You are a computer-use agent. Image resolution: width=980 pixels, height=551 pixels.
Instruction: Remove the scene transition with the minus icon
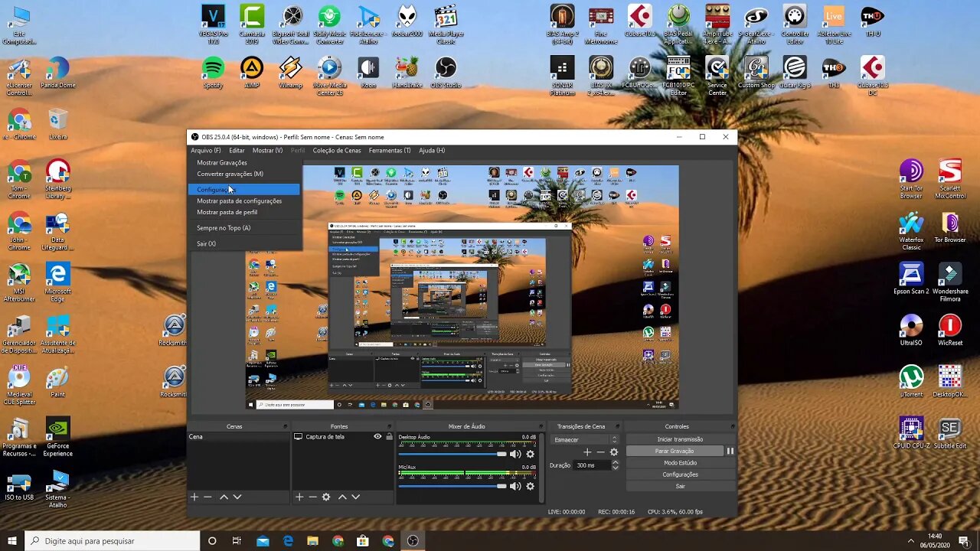[x=600, y=452]
